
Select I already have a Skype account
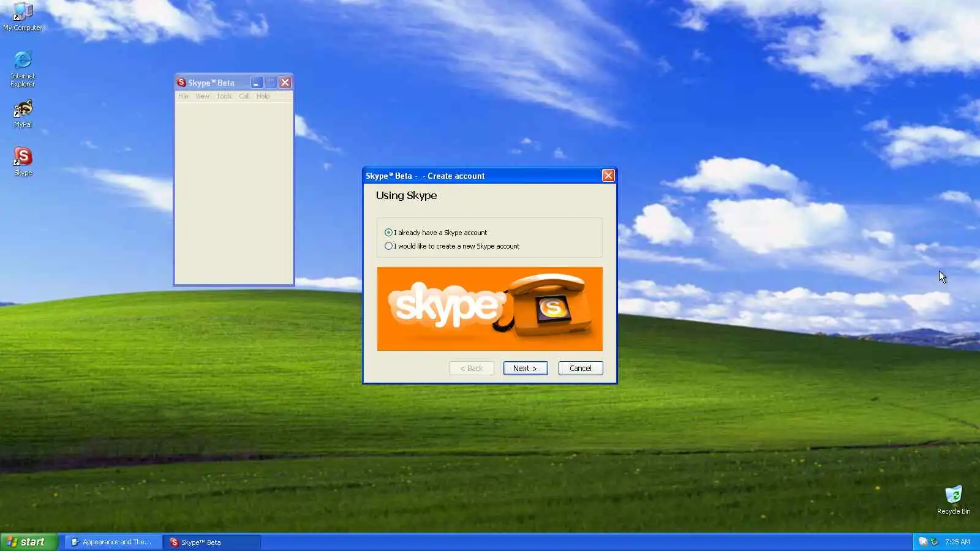(x=435, y=233)
